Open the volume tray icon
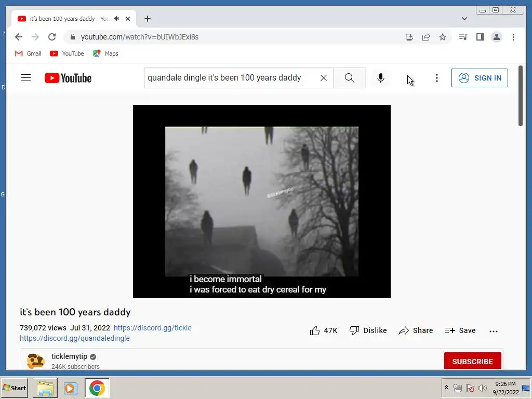The width and height of the screenshot is (532, 399). [x=482, y=388]
